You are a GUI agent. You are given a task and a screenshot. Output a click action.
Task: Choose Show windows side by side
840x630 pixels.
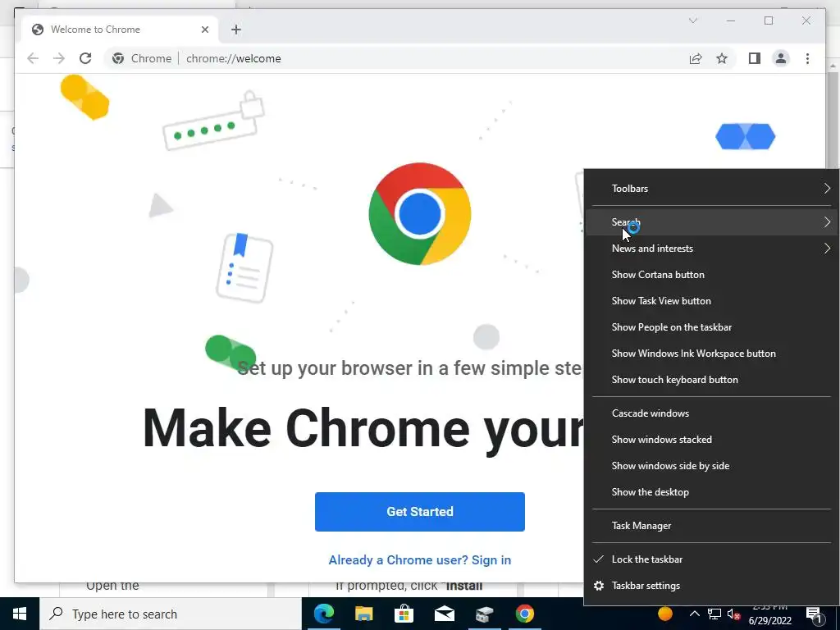(x=711, y=466)
